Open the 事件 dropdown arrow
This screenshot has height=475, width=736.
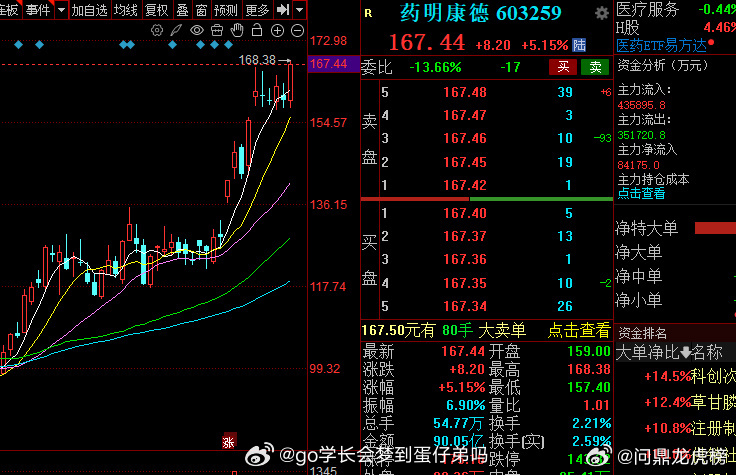click(61, 9)
